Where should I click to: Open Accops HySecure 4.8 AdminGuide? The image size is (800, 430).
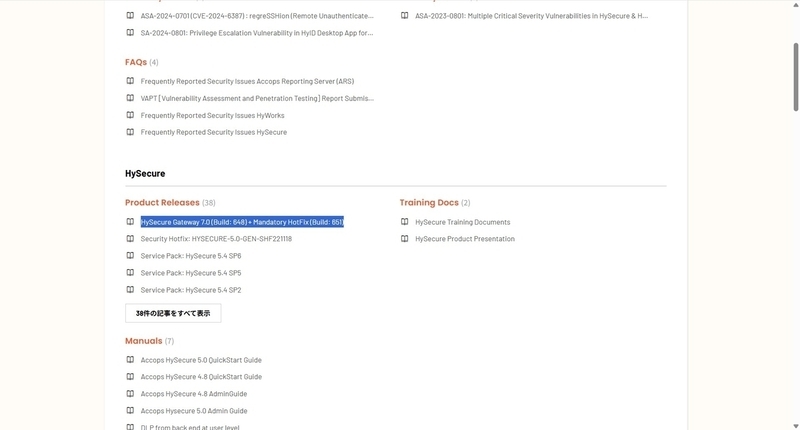coord(194,394)
